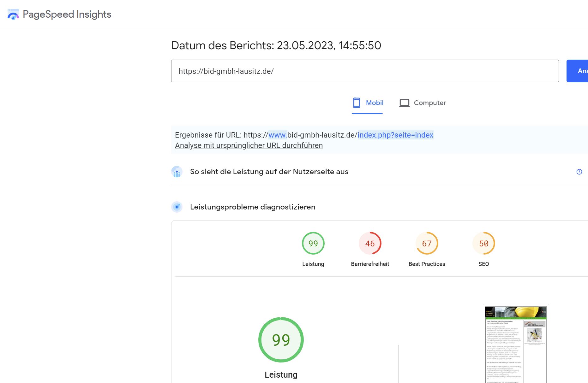Viewport: 588px width, 383px height.
Task: Click the laptop computer icon
Action: point(405,103)
